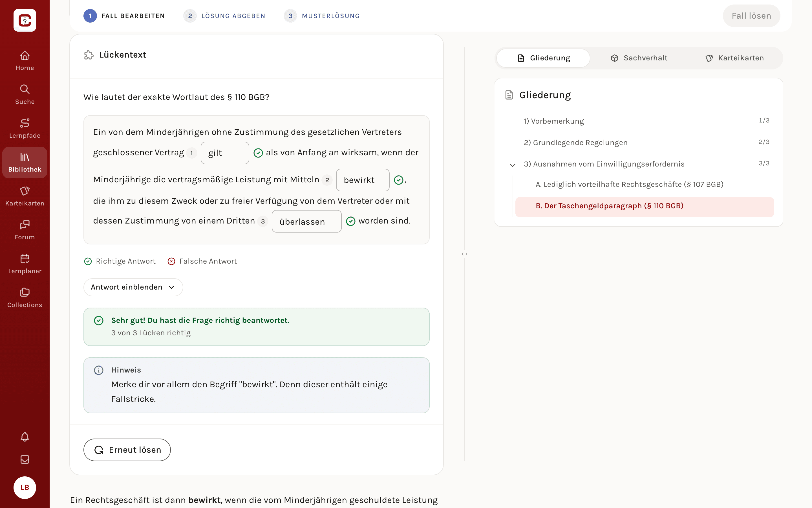
Task: Open the inbox icon in the sidebar
Action: point(25,459)
